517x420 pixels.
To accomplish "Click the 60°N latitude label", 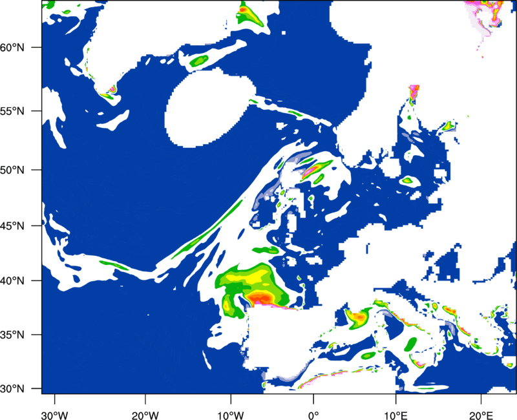I will pos(12,47).
